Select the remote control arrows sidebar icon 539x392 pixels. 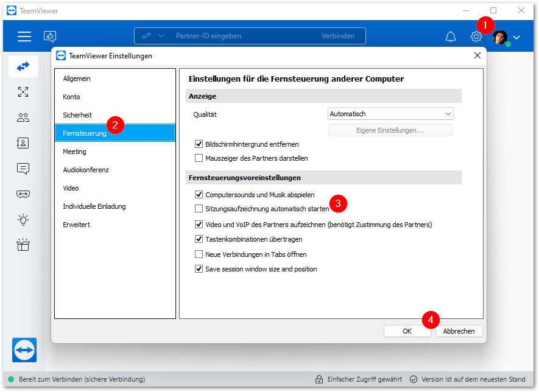(23, 66)
